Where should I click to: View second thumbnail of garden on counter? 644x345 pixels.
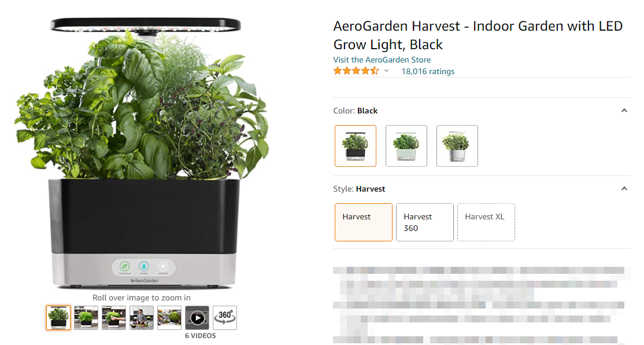point(86,317)
